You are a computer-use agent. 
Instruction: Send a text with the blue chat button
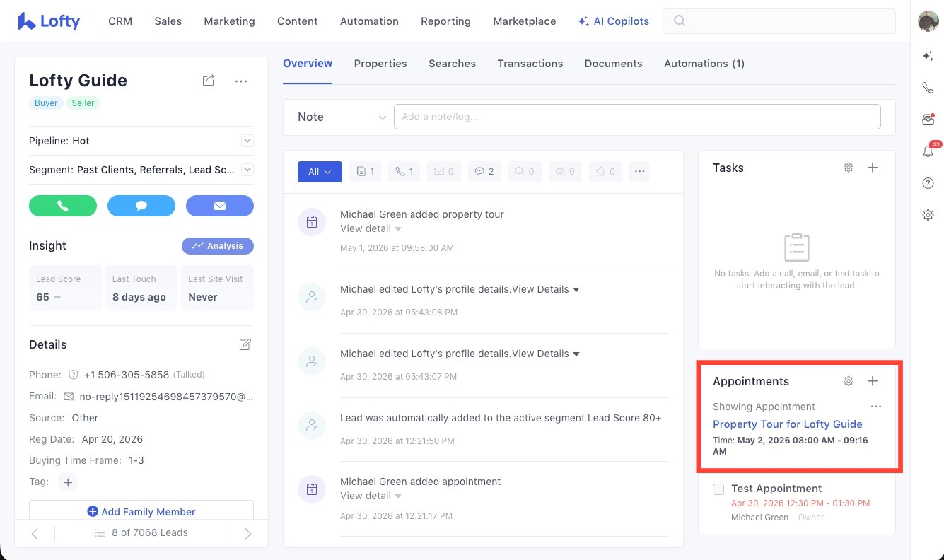(x=141, y=206)
